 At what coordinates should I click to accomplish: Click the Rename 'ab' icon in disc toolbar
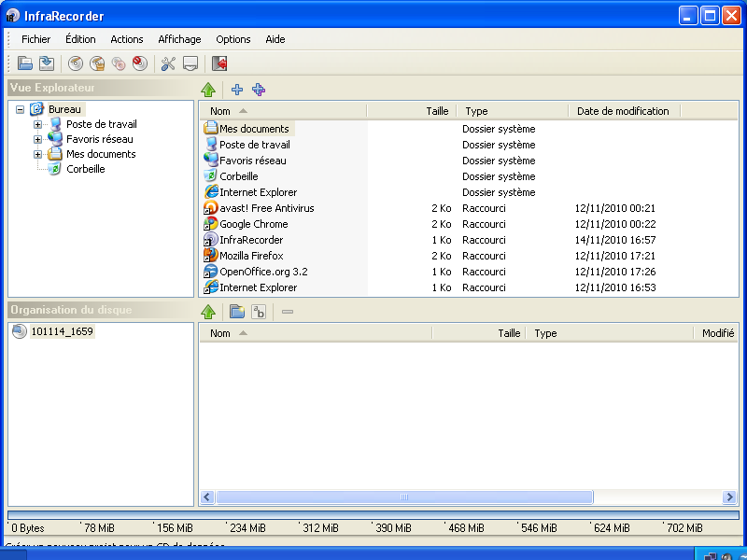(x=259, y=312)
